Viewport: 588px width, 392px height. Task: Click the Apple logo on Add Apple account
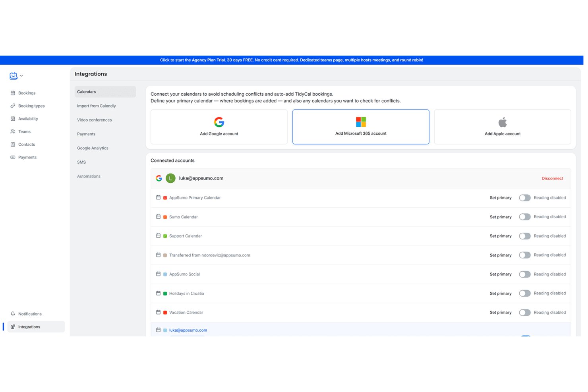503,122
